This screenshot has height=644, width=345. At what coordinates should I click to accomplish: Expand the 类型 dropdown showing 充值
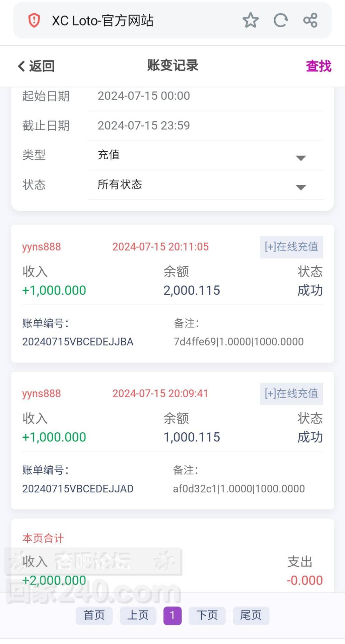(201, 155)
